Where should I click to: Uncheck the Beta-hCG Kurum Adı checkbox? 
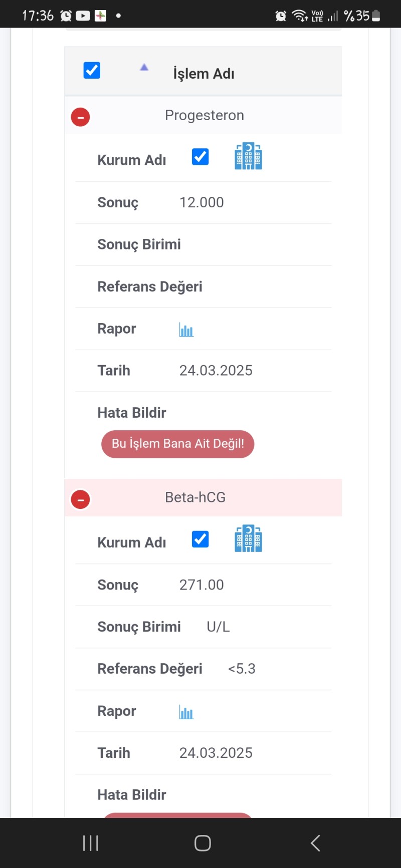coord(200,539)
